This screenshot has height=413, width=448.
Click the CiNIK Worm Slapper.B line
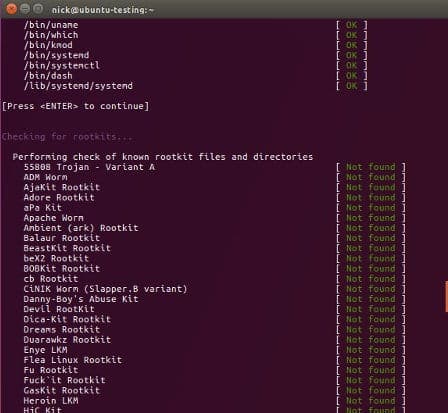105,289
